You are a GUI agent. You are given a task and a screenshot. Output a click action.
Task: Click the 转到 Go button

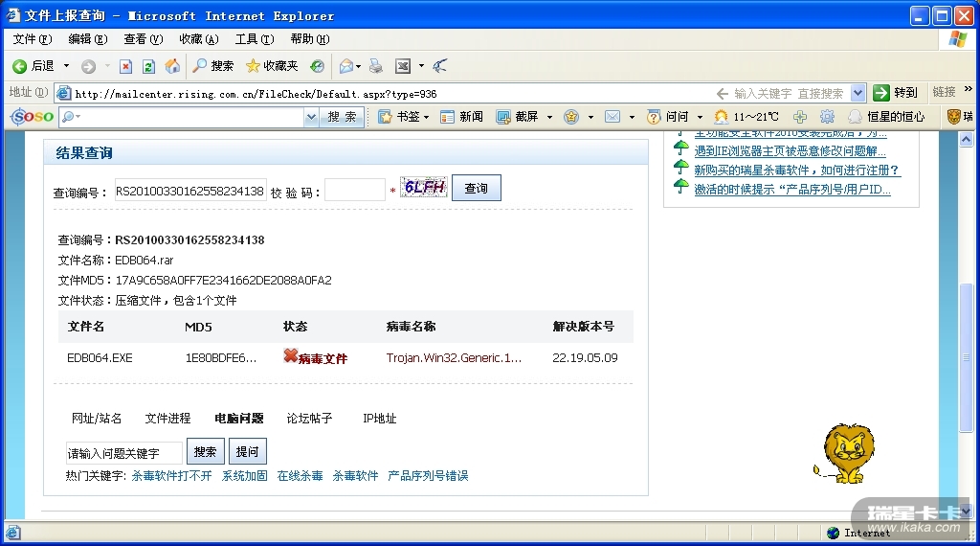pos(896,93)
